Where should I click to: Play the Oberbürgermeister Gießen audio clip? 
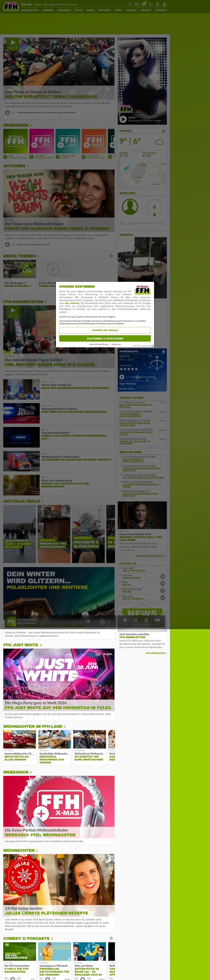click(x=7, y=112)
